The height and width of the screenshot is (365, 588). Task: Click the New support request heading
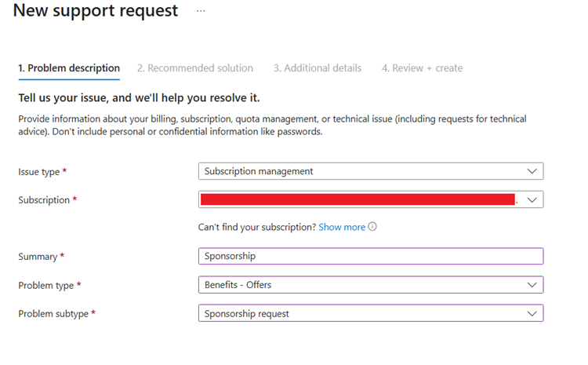(96, 12)
